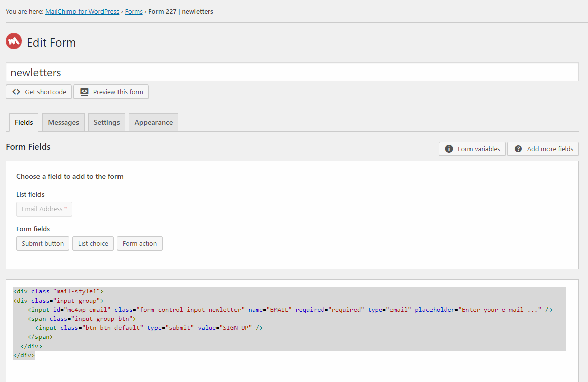Click the mail-style1 div line in code

(59, 291)
